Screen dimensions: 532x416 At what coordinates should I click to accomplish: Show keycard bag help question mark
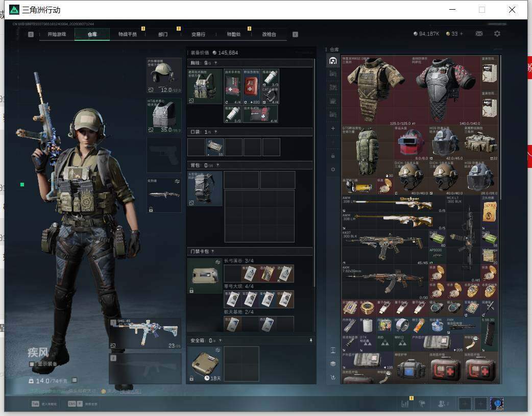point(213,252)
